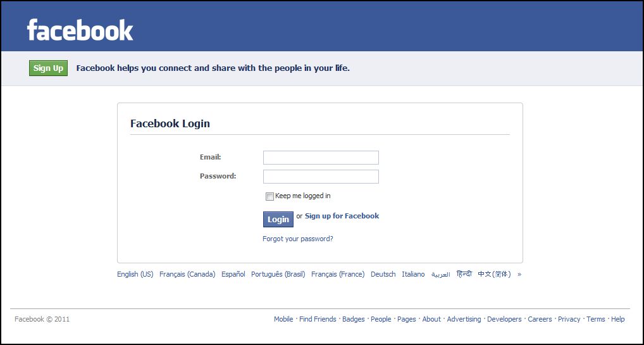This screenshot has width=644, height=345.
Task: Open the Badges footer link
Action: point(353,319)
